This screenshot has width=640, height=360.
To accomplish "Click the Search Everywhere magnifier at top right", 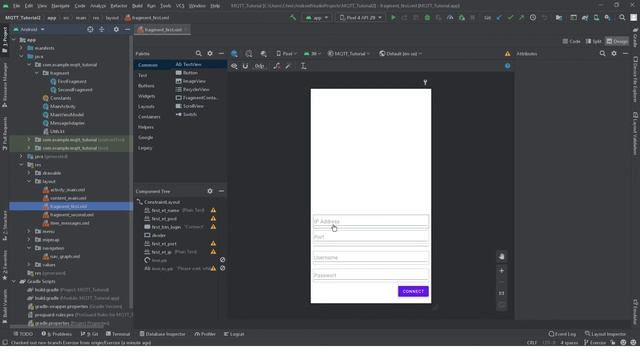I will point(622,18).
